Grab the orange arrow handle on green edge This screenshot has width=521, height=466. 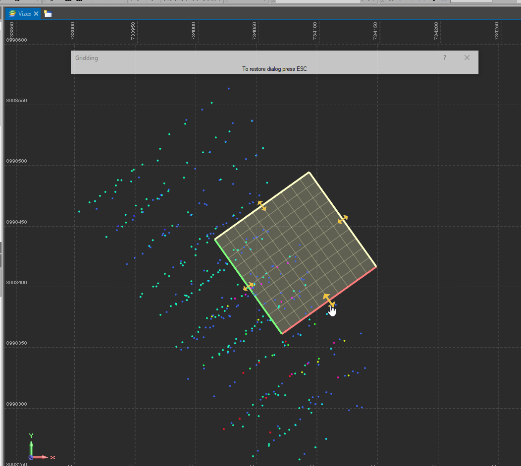(248, 287)
